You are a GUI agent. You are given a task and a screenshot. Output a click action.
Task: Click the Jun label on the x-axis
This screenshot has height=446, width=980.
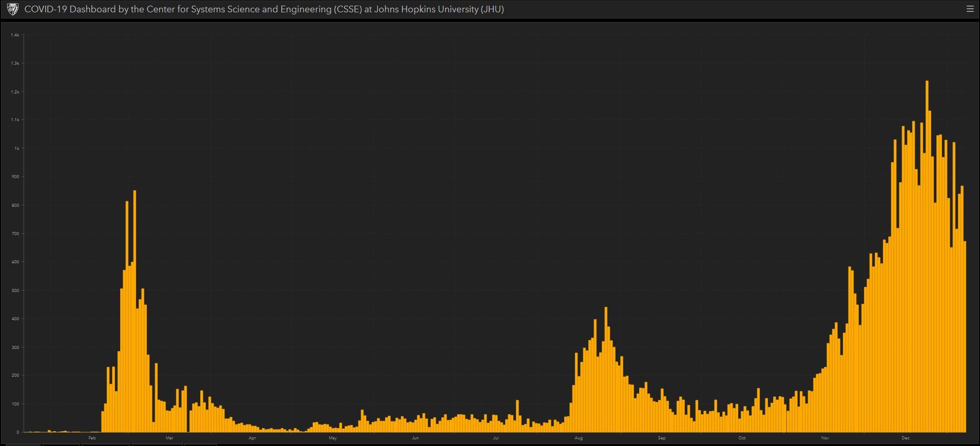[x=415, y=438]
